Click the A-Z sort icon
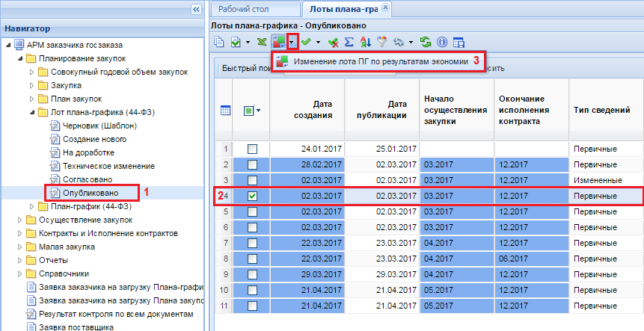644x331 pixels. tap(365, 43)
